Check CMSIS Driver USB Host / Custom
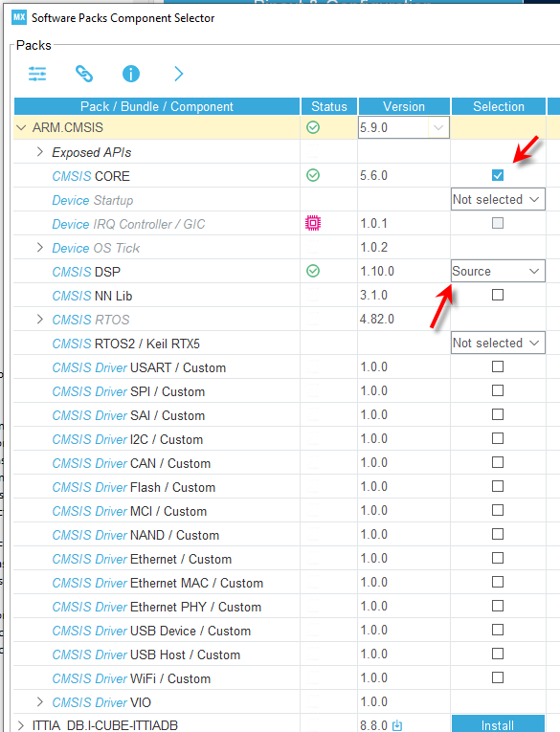Image resolution: width=560 pixels, height=732 pixels. click(498, 654)
